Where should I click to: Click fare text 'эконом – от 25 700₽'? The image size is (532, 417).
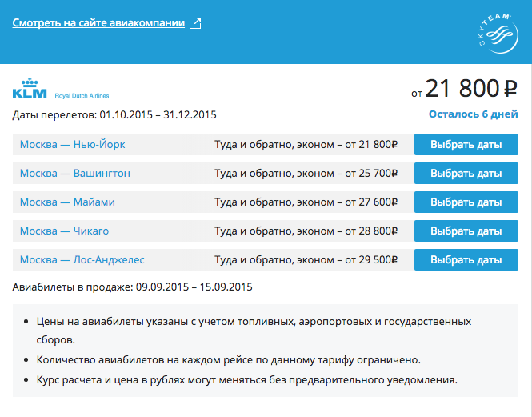(x=346, y=173)
